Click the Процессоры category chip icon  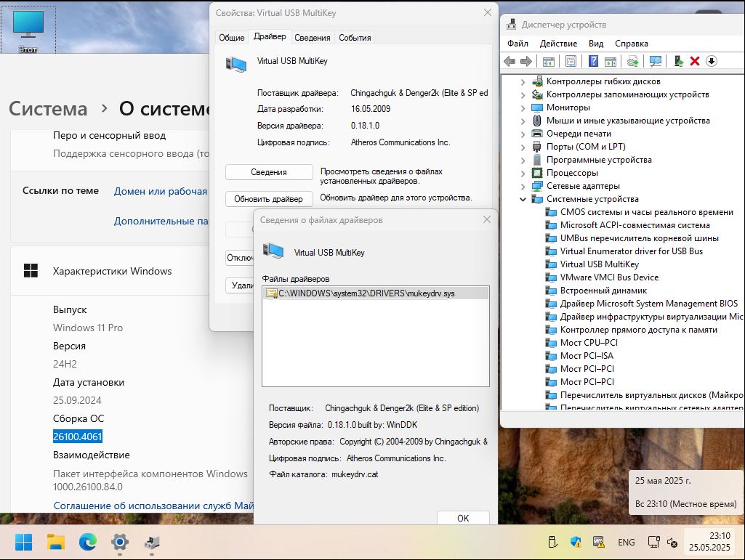(537, 173)
